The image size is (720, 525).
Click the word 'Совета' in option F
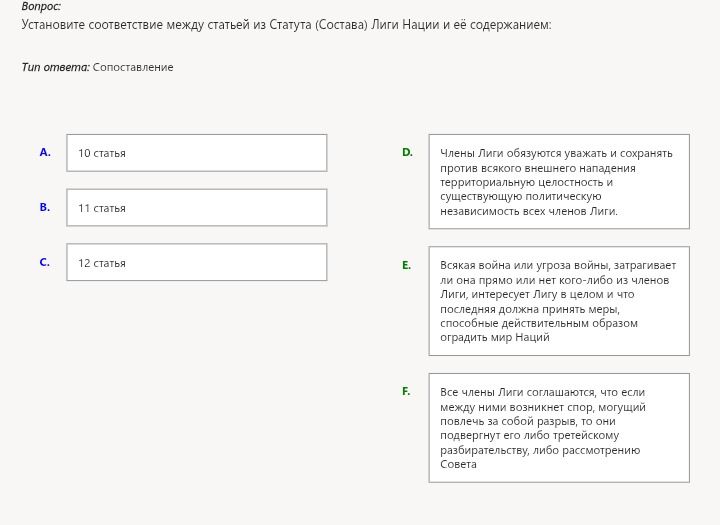(458, 464)
